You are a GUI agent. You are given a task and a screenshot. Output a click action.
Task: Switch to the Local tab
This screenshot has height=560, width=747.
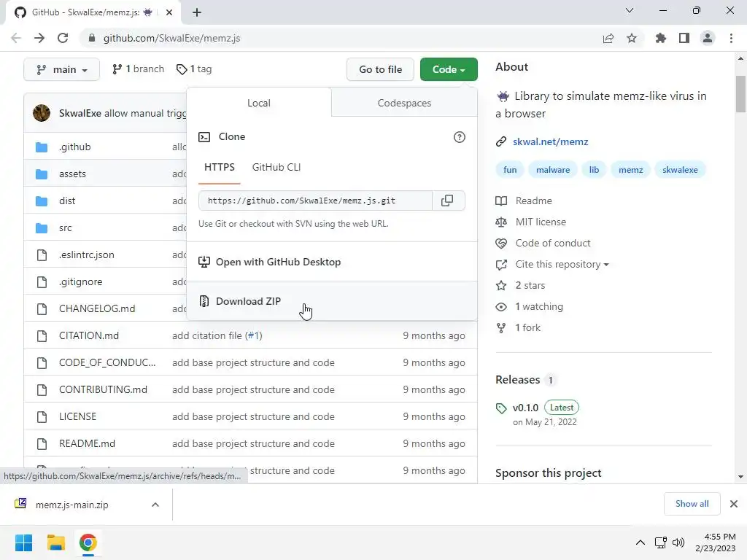coord(259,103)
